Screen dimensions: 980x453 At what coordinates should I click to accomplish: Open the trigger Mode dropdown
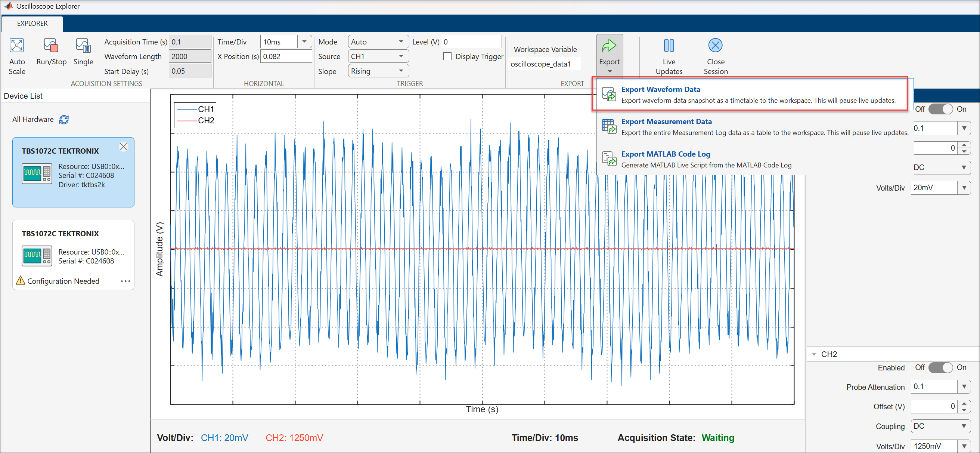pyautogui.click(x=378, y=41)
